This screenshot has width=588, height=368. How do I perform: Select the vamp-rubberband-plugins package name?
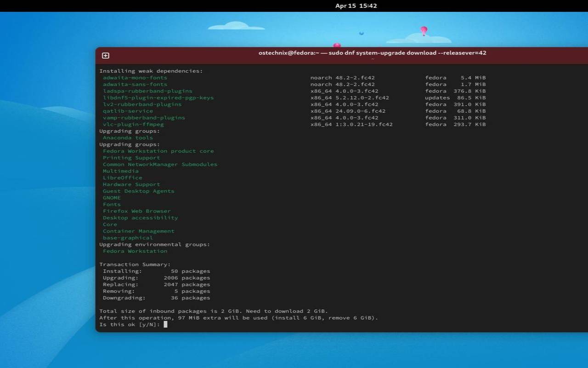point(144,118)
